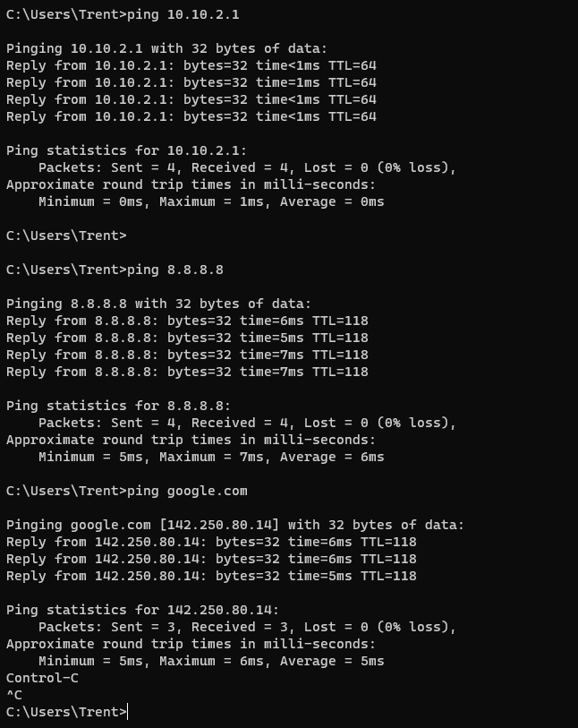
Task: Place cursor at the final command prompt
Action: pos(129,712)
